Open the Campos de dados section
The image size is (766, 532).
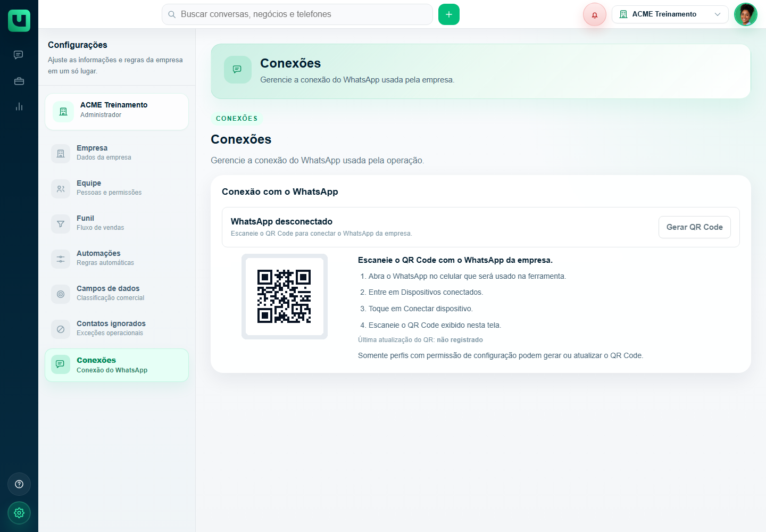coord(116,293)
